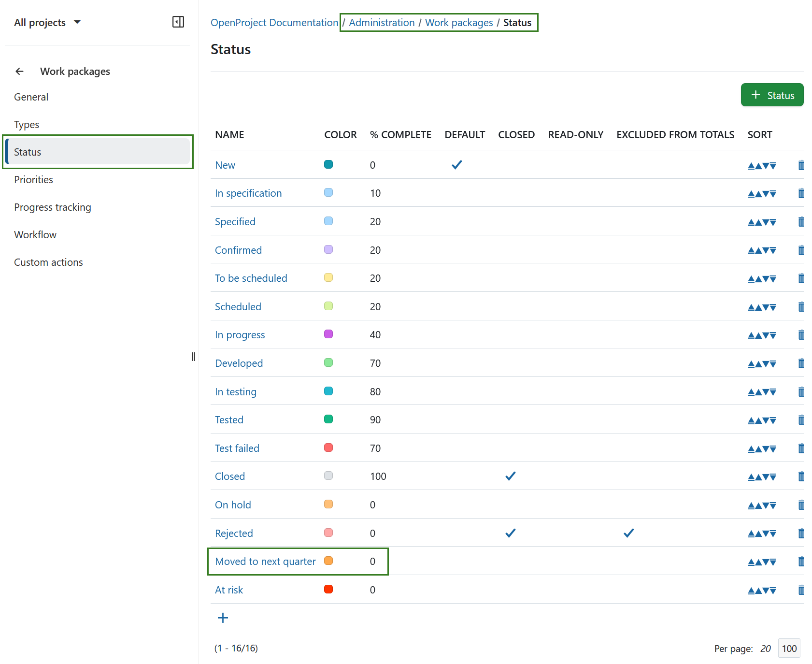Click the green + Status button
The width and height of the screenshot is (812, 664).
pos(772,95)
